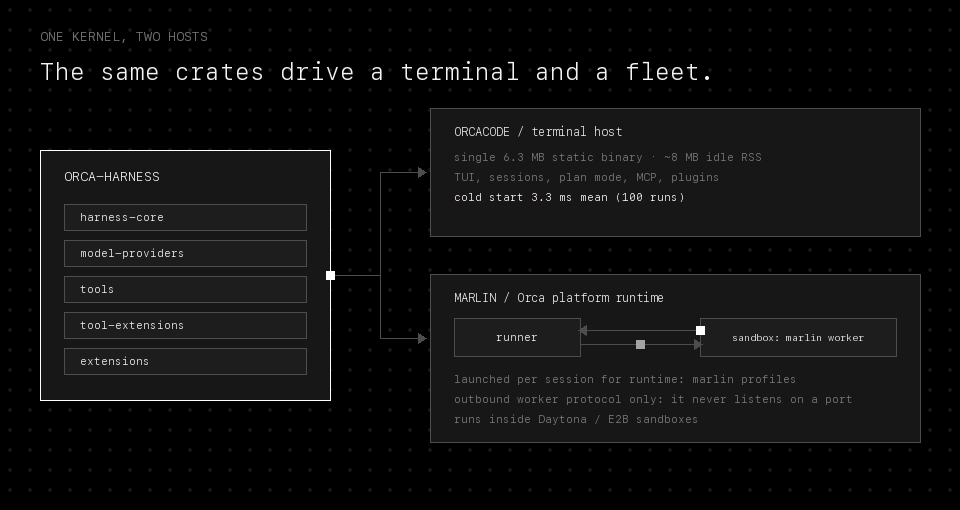Click the ORCACODE / terminal host title
The height and width of the screenshot is (510, 960).
click(x=538, y=132)
